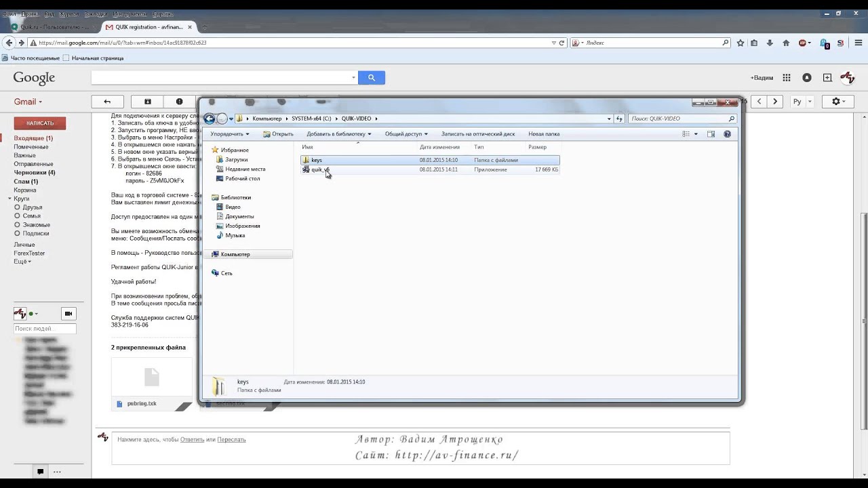Click the НАПИСАТЬ compose button
This screenshot has width=868, height=488.
40,123
